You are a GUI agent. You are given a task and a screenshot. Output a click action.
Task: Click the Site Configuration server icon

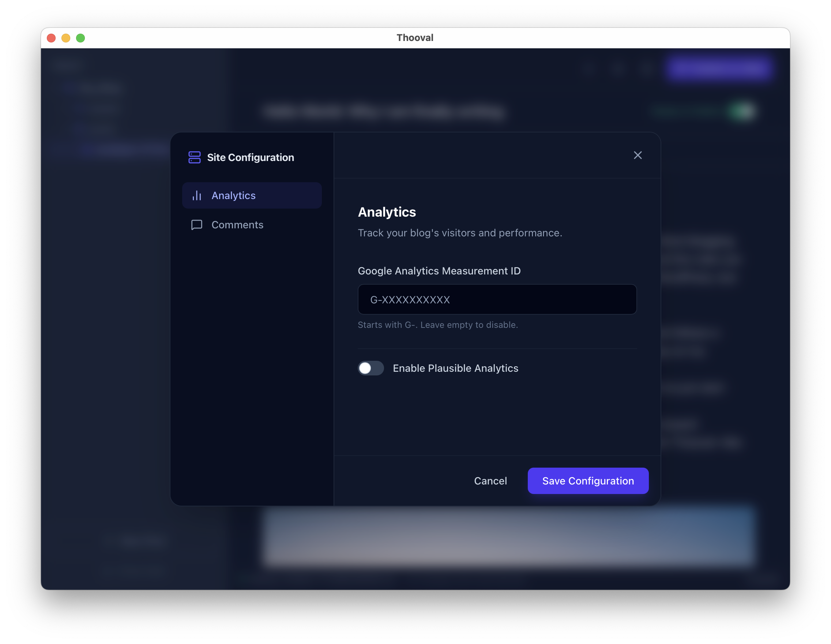point(195,157)
